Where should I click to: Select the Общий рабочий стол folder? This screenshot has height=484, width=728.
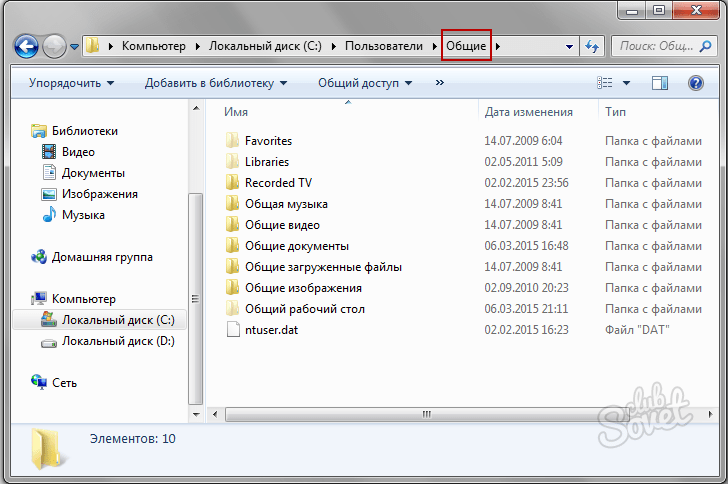tap(305, 309)
